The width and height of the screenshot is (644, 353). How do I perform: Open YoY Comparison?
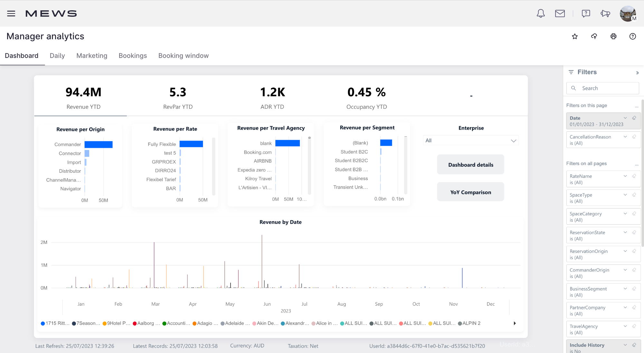tap(470, 192)
